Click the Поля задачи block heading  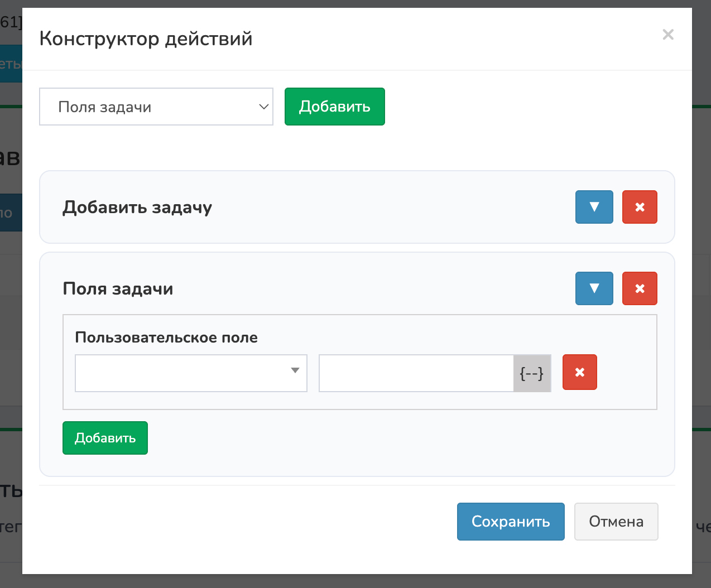(118, 289)
